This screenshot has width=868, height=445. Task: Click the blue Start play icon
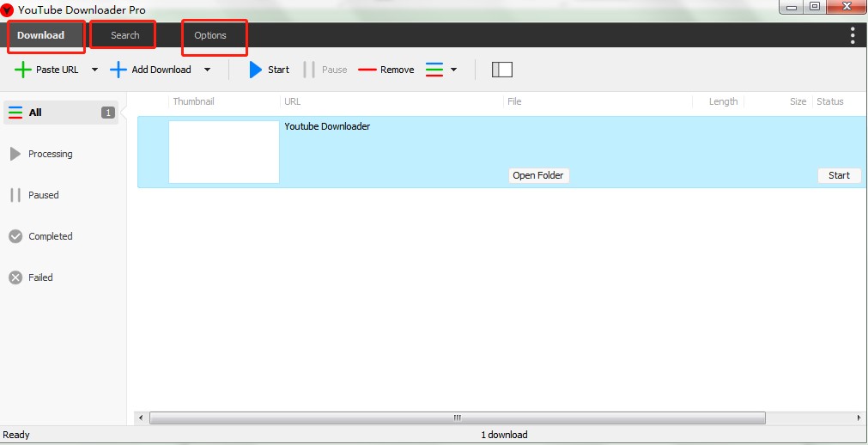(255, 70)
